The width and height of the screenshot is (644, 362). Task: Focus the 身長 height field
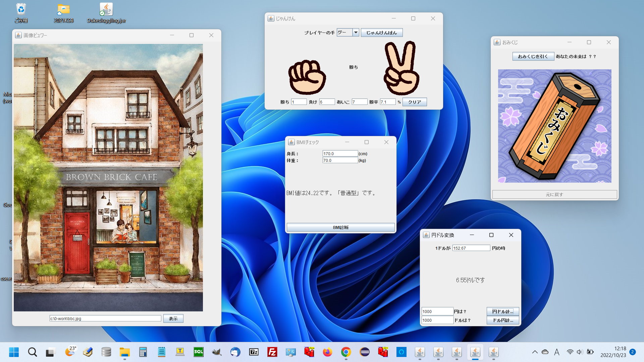click(x=340, y=154)
